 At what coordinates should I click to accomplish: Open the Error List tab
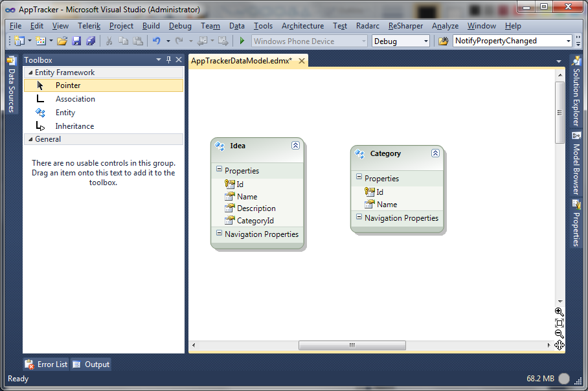click(46, 364)
